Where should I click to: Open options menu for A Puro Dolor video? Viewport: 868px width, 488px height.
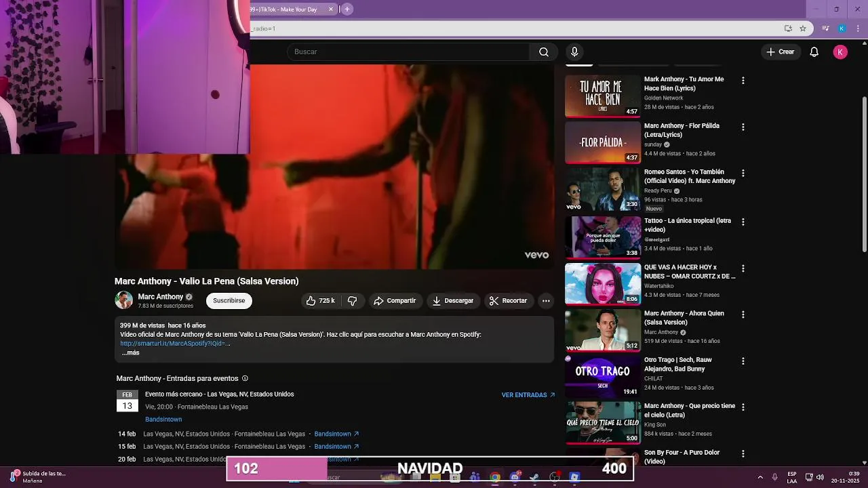[x=743, y=454]
